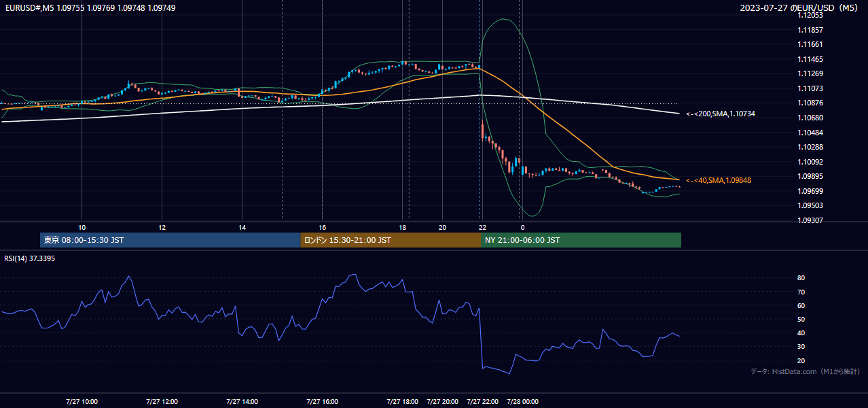868x408 pixels.
Task: Click RSI scale value 40
Action: pyautogui.click(x=801, y=333)
